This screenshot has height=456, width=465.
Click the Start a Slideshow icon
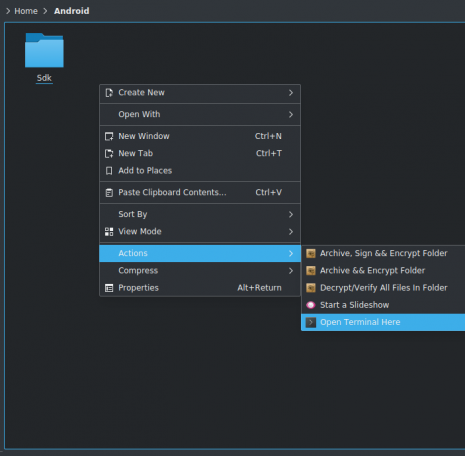pos(311,305)
